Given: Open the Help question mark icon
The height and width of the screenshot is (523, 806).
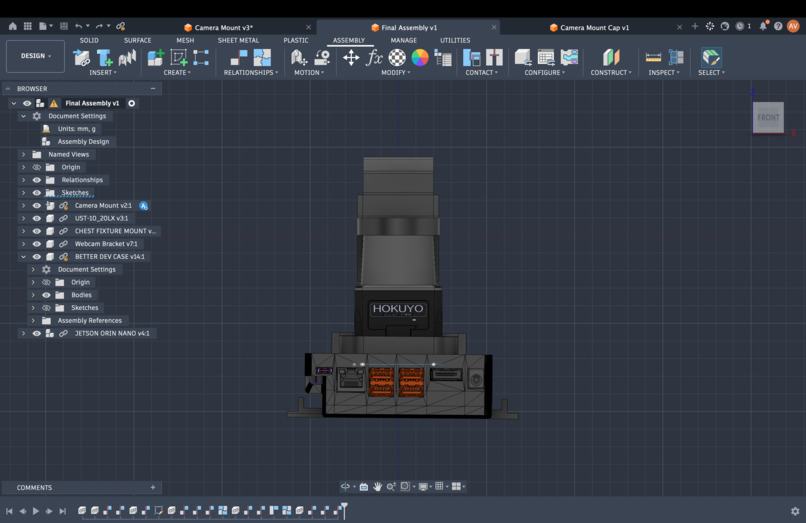Looking at the screenshot, I should tap(778, 26).
